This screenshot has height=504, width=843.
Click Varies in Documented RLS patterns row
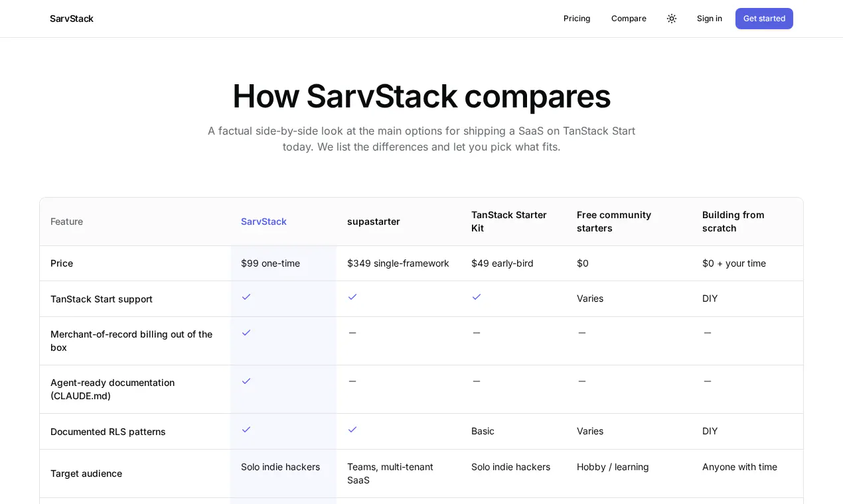pyautogui.click(x=590, y=431)
